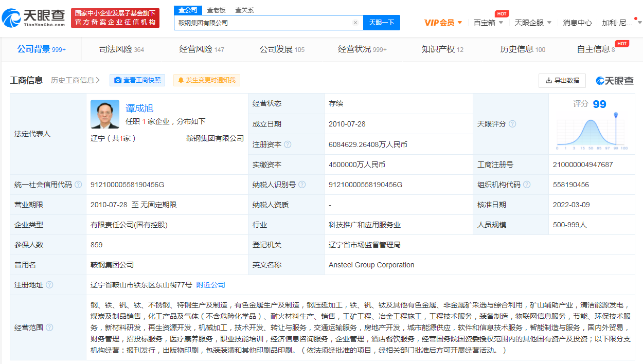
Task: Select registered capital 6084629.26408万人民币
Action: (368, 144)
